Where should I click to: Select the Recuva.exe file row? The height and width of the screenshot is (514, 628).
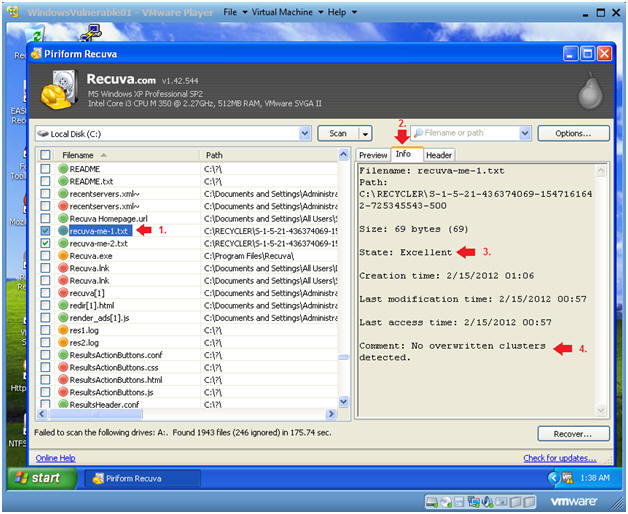tap(188, 256)
